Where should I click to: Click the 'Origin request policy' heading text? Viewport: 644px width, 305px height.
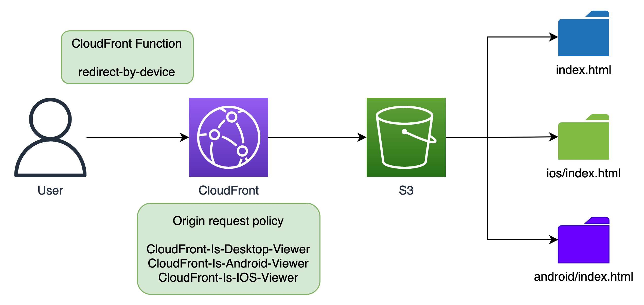228,221
